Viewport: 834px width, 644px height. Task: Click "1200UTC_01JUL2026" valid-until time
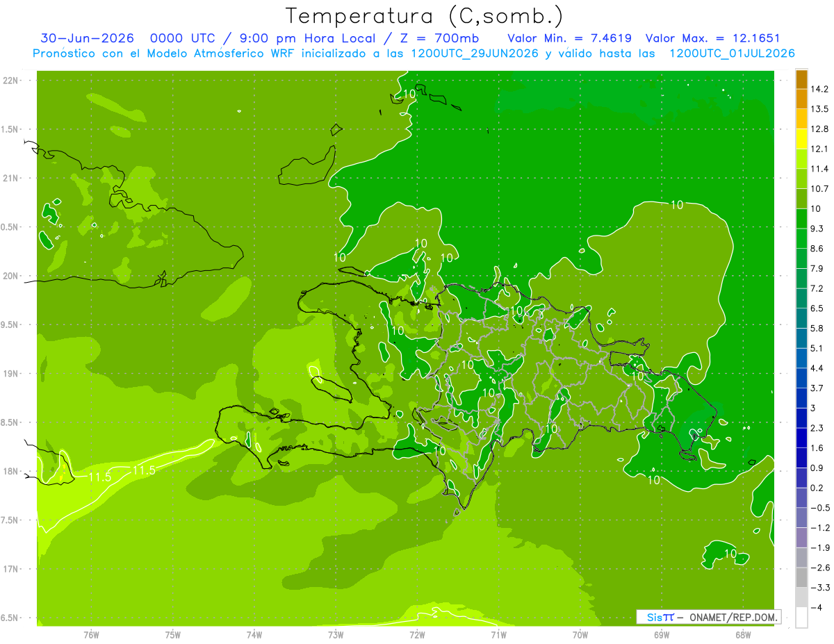[733, 53]
